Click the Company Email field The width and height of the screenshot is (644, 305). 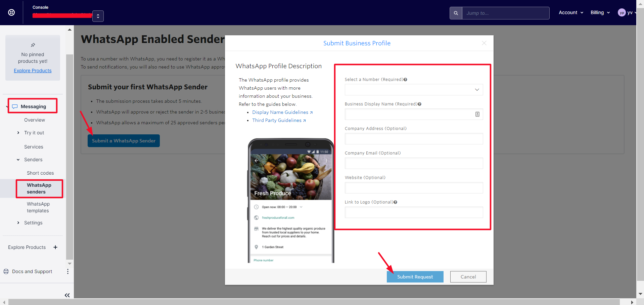point(414,163)
